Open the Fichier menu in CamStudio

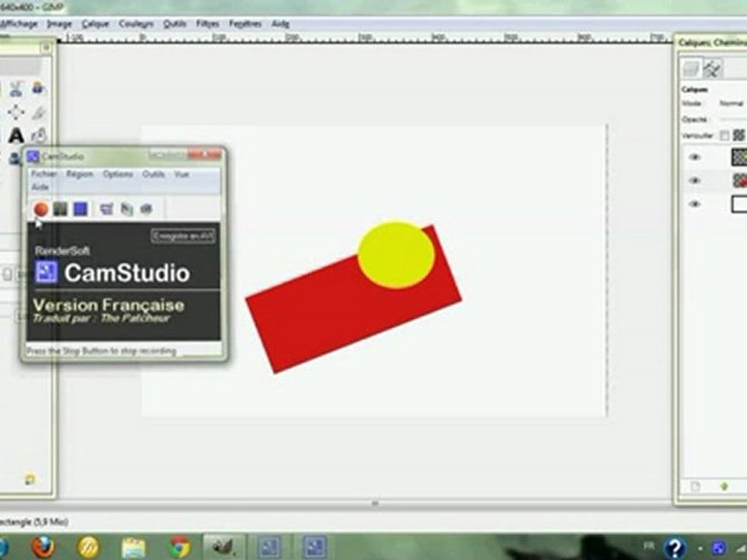point(44,174)
